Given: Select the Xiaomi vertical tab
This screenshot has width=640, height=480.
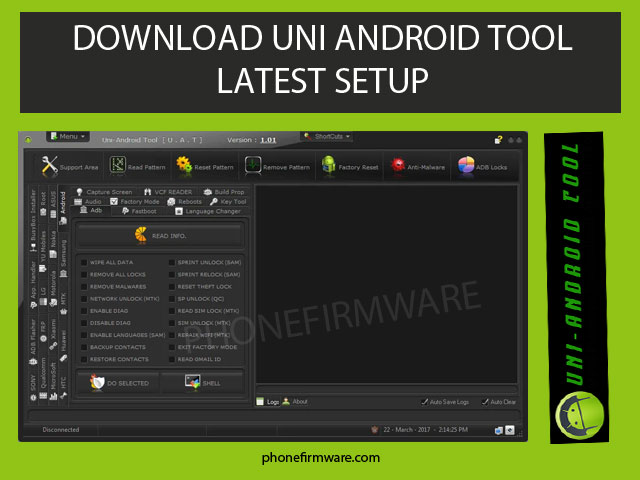Looking at the screenshot, I should [x=53, y=334].
